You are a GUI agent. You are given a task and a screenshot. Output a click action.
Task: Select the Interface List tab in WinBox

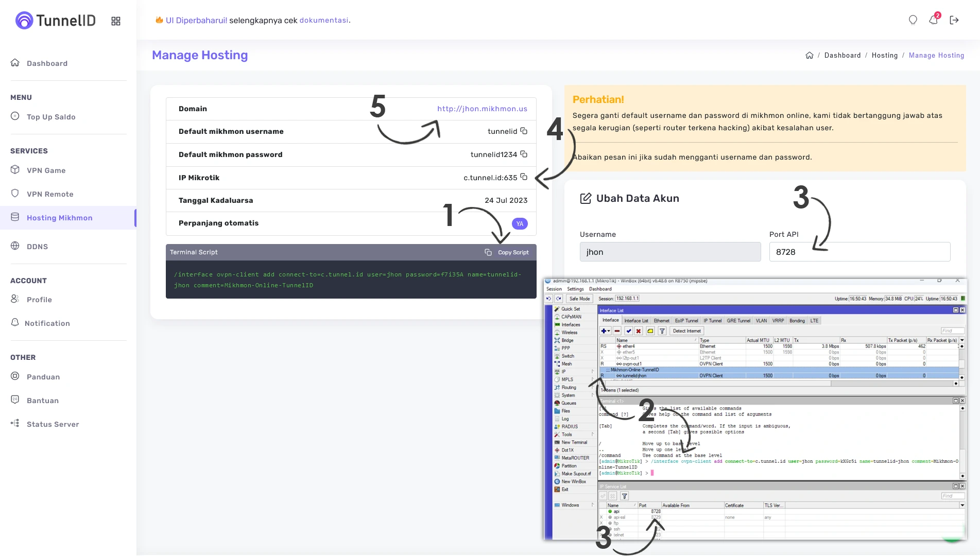[636, 321]
